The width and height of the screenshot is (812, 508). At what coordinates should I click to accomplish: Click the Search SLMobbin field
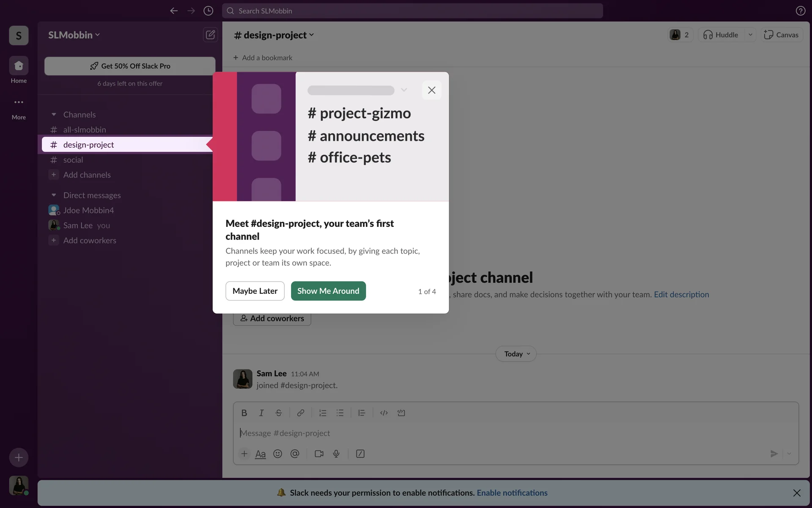click(412, 11)
